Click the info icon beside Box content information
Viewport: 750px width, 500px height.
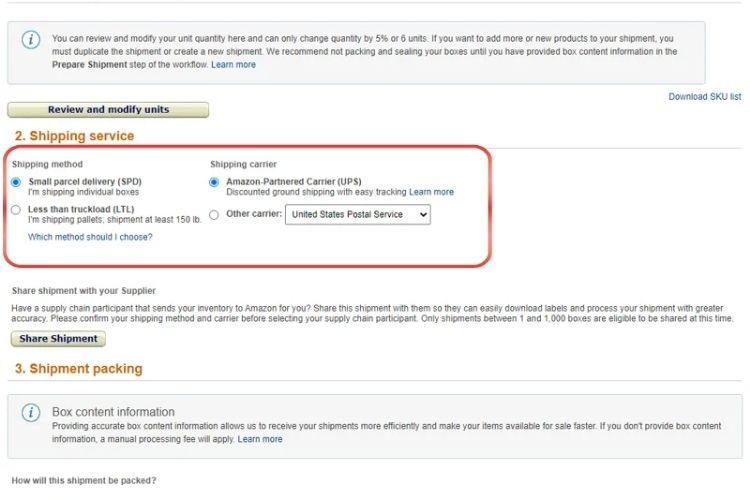[32, 412]
